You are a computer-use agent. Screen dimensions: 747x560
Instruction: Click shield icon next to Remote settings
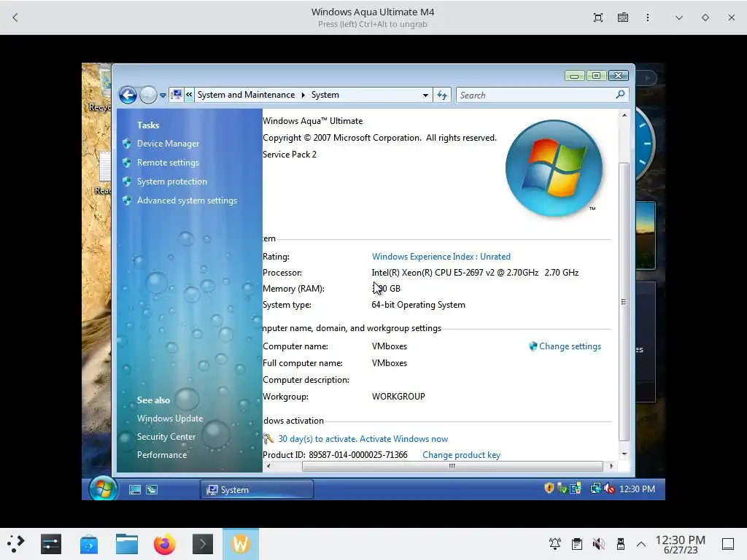click(x=127, y=163)
